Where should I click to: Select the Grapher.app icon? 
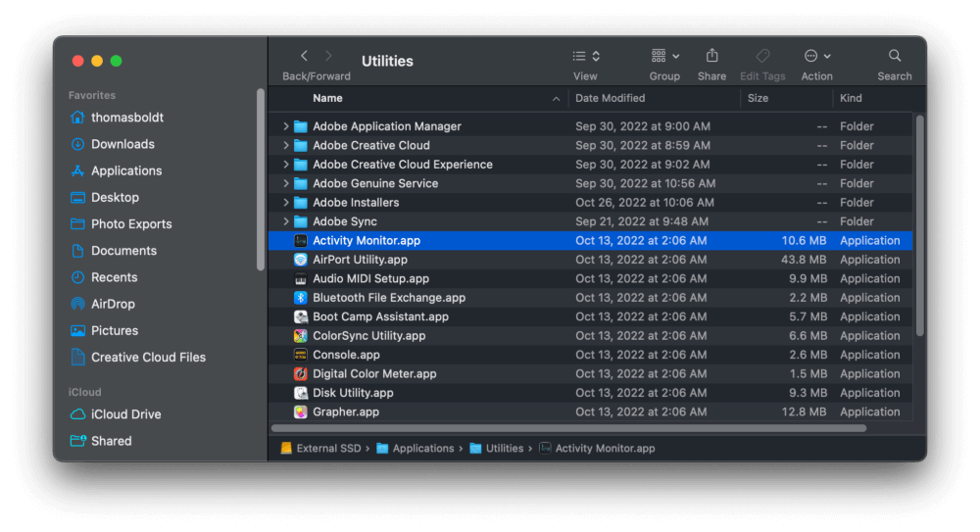(x=301, y=411)
